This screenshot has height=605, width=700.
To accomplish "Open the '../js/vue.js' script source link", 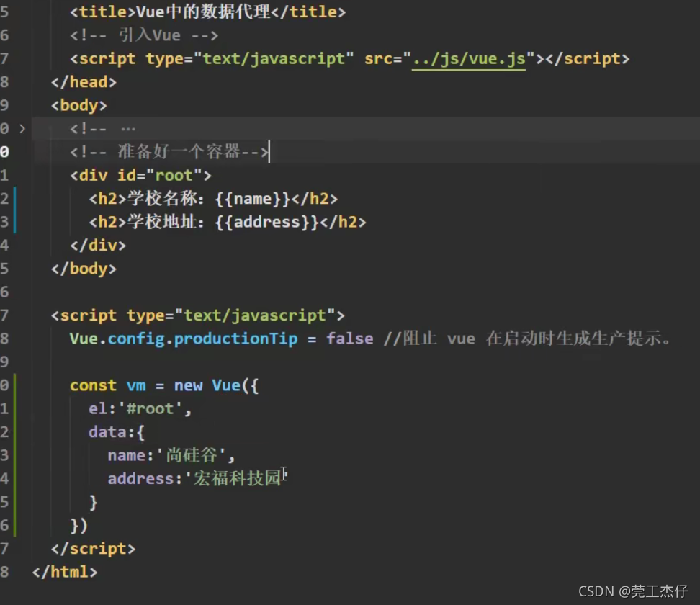I will pos(468,59).
